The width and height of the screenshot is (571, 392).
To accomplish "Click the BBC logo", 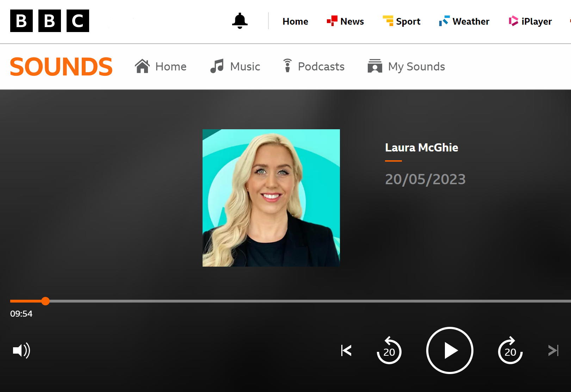I will tap(50, 21).
